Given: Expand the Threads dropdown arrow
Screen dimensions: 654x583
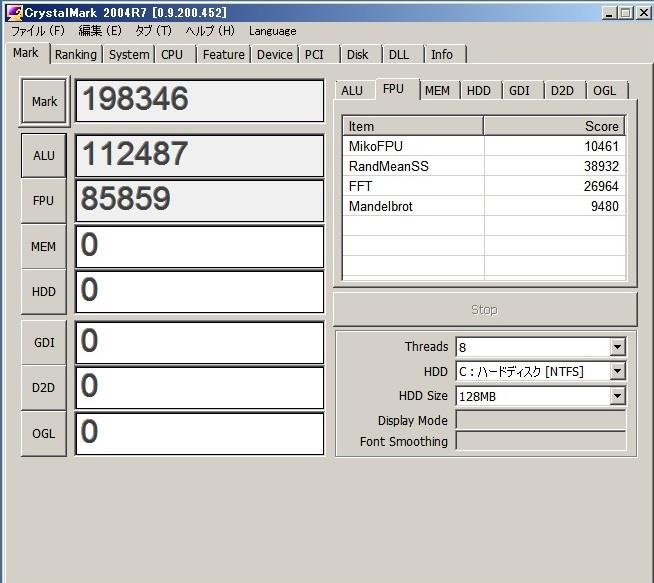Looking at the screenshot, I should (x=617, y=347).
